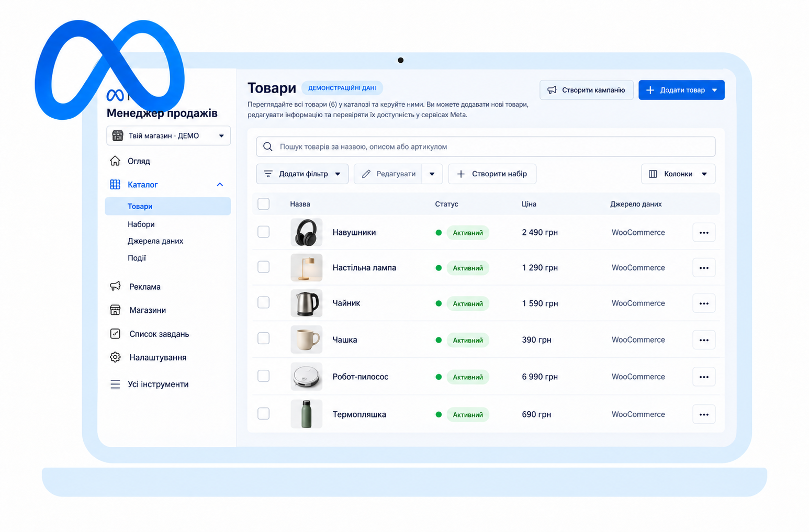Focus the product search field
Image resolution: width=809 pixels, height=532 pixels.
pos(486,146)
